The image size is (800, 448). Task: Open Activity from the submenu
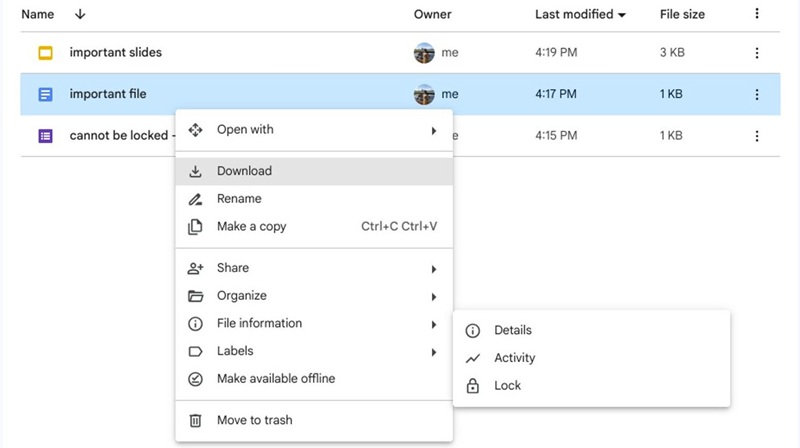[x=591, y=358]
